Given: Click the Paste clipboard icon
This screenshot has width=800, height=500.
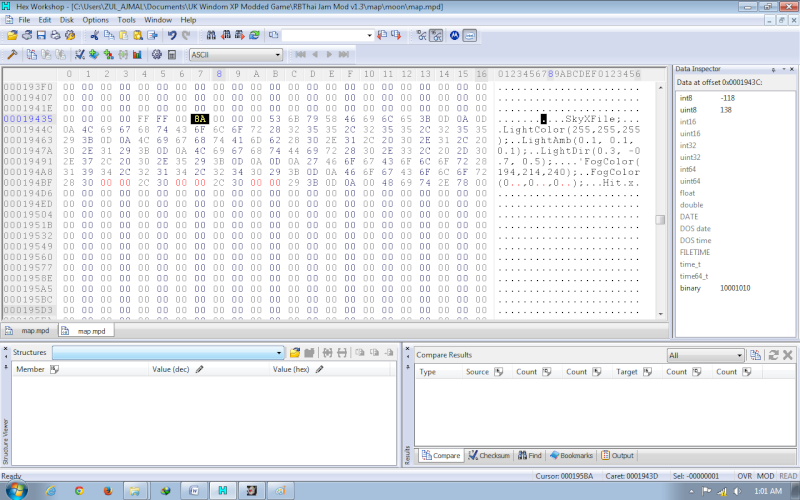Looking at the screenshot, I should [123, 35].
